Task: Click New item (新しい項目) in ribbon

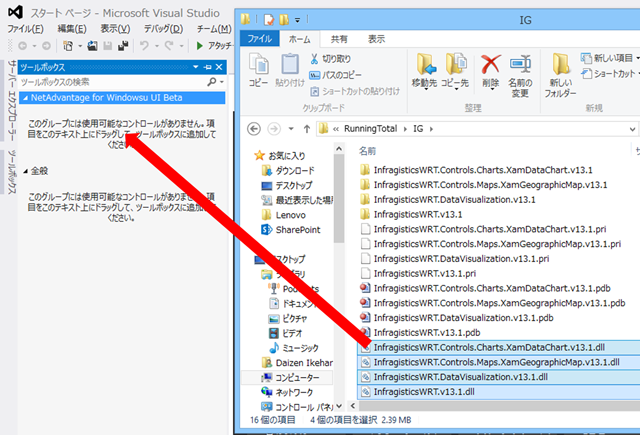Action: point(607,58)
